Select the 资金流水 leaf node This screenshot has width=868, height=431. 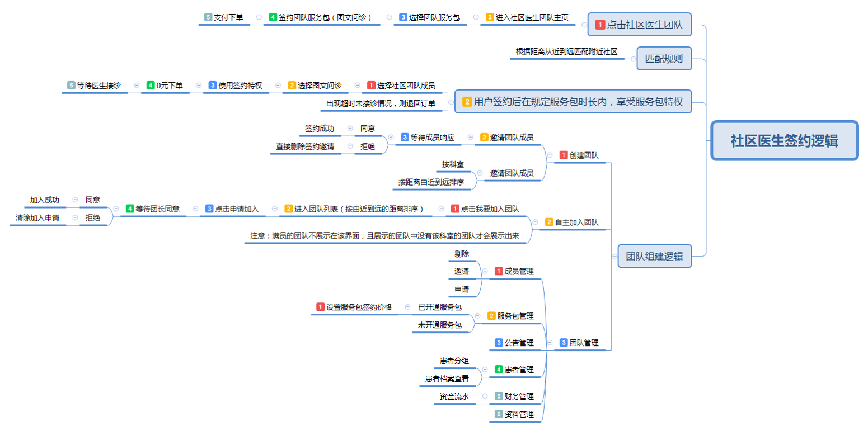(x=454, y=396)
